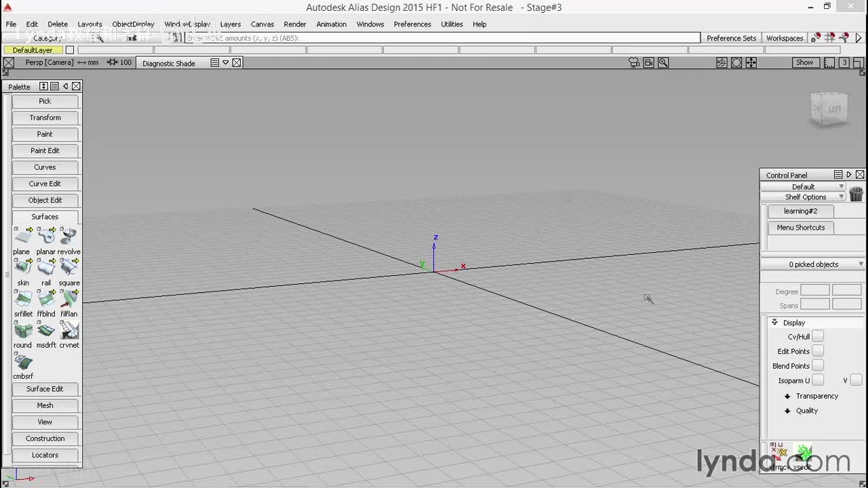Click the Spans first input field

tap(815, 304)
